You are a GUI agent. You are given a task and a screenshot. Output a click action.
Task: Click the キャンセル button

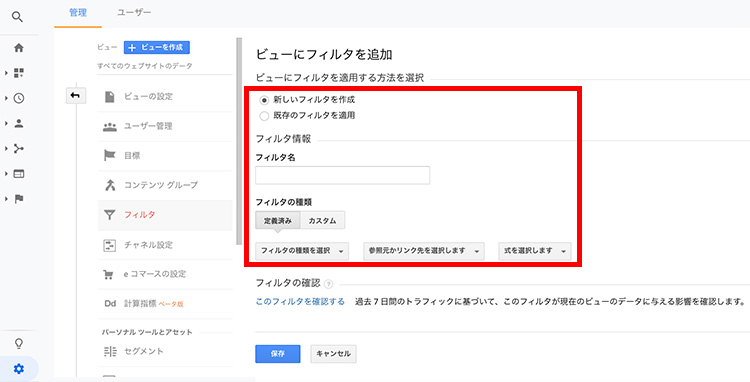pyautogui.click(x=333, y=354)
